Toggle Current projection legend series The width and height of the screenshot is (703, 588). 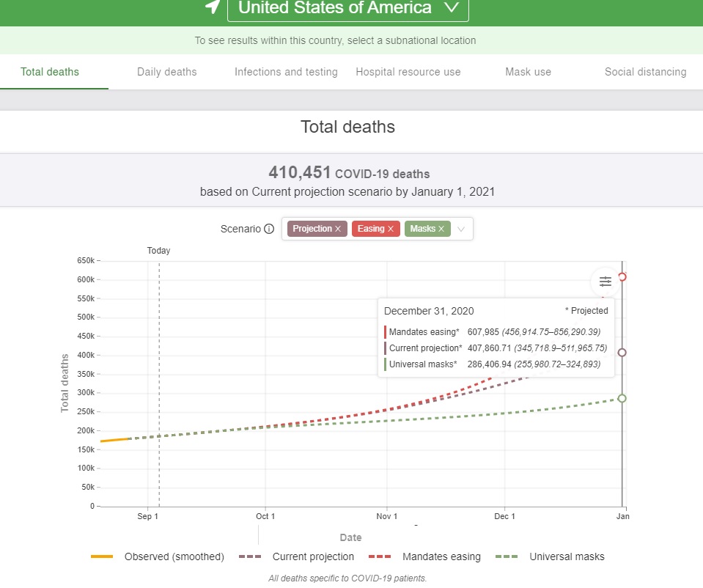tap(297, 556)
